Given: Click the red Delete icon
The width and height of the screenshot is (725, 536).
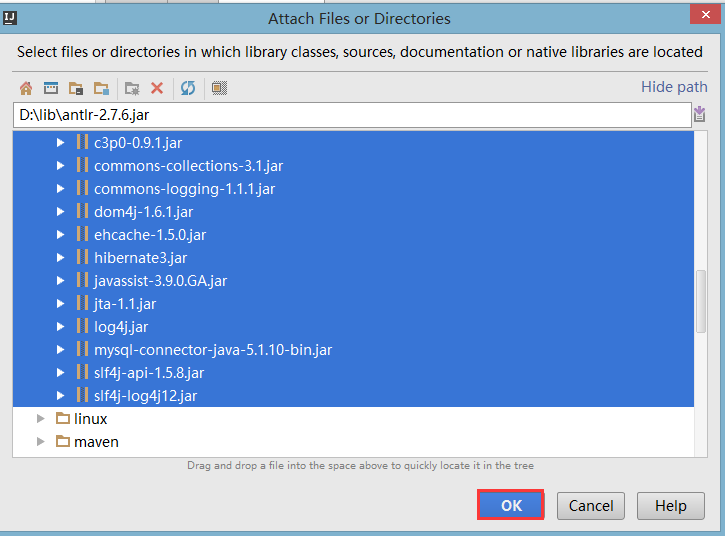Looking at the screenshot, I should coord(157,88).
